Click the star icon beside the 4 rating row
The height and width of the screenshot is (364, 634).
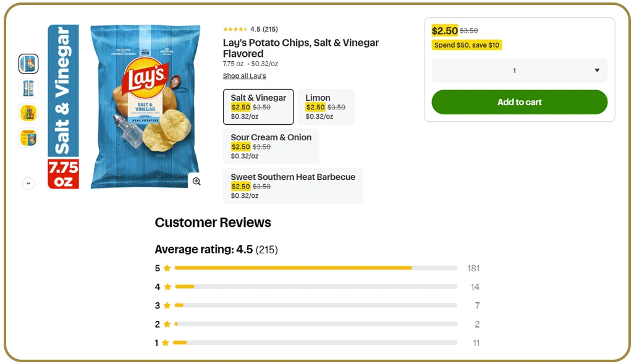click(167, 287)
